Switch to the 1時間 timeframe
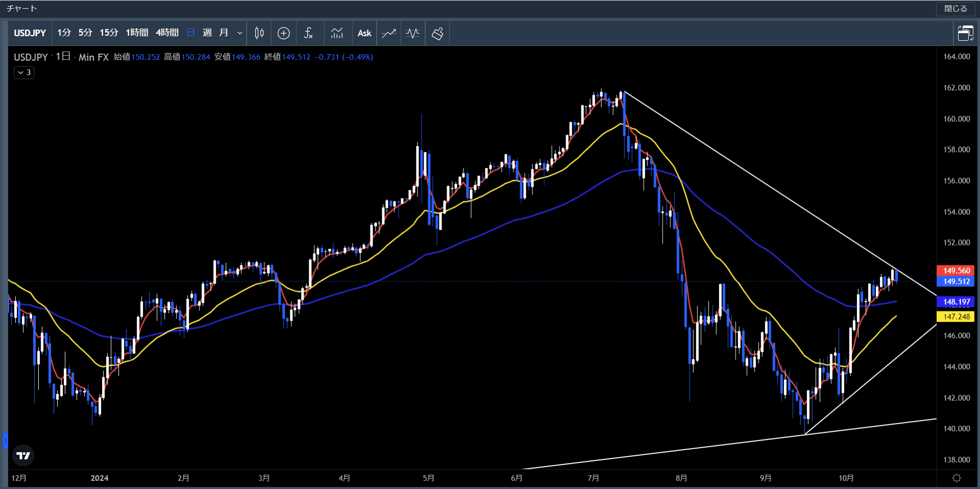Screen dimensions: 980x489 coord(137,33)
